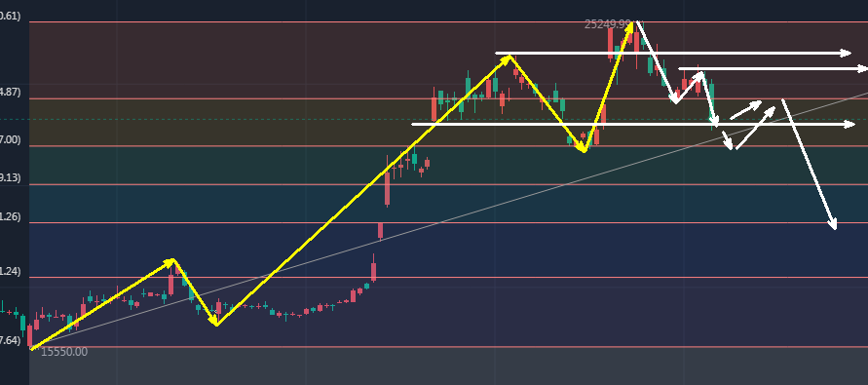Select the topmost white horizontal arrow line
This screenshot has width=868, height=385.
672,54
